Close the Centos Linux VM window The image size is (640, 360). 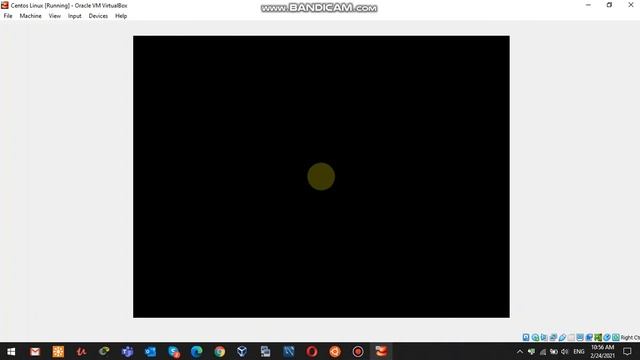631,5
